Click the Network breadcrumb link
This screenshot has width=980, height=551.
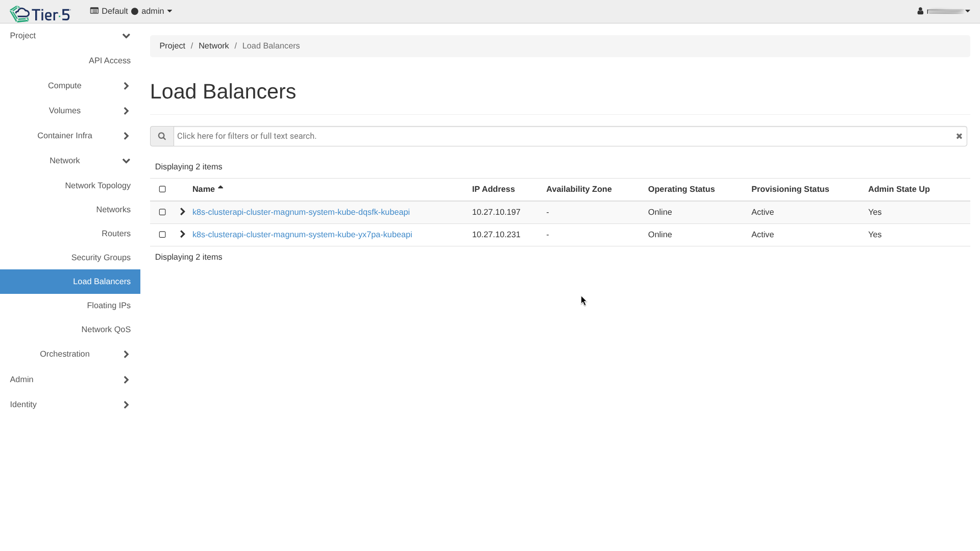click(213, 46)
